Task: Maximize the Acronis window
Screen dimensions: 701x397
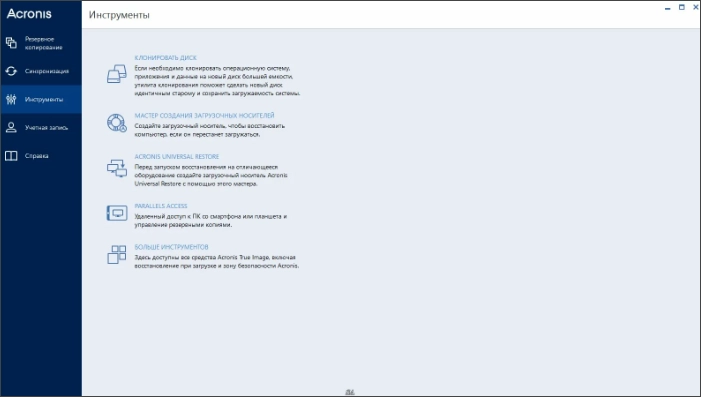Action: point(682,7)
